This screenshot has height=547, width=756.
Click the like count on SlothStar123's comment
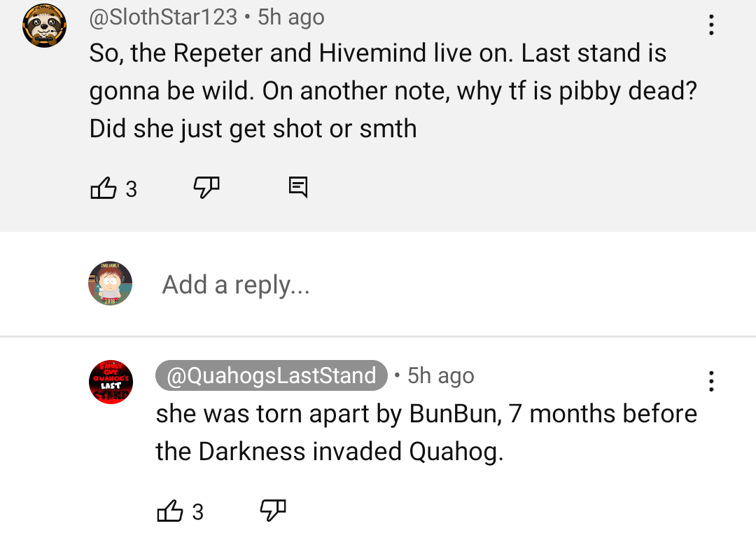coord(131,189)
